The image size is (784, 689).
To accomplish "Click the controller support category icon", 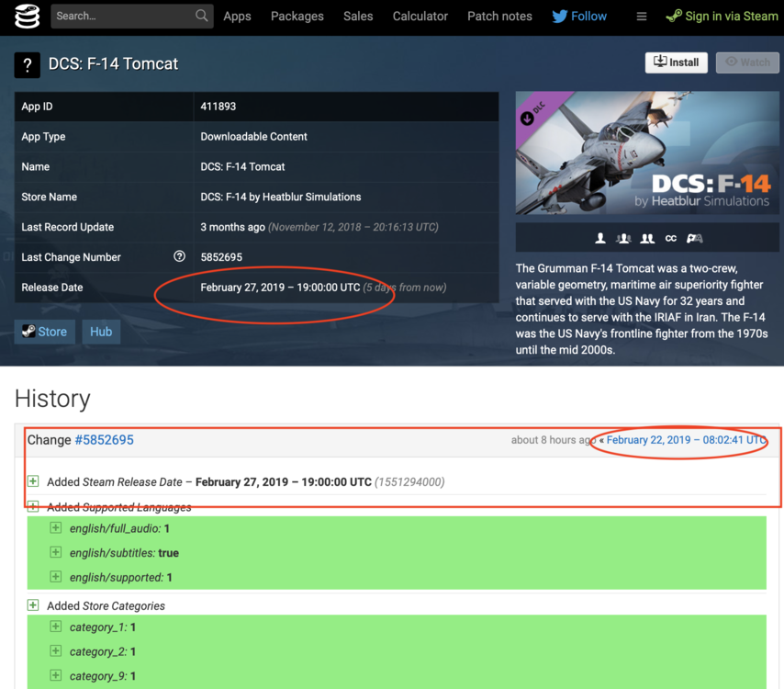I will click(x=695, y=238).
